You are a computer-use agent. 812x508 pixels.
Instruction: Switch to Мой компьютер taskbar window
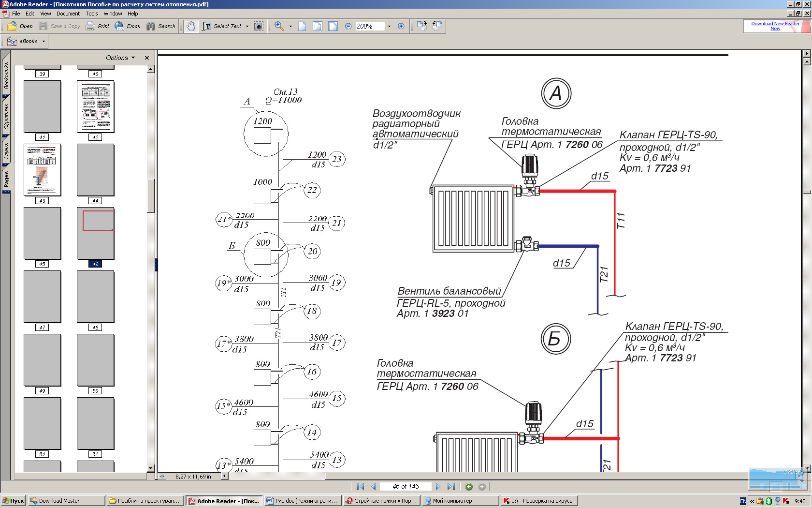[460, 501]
